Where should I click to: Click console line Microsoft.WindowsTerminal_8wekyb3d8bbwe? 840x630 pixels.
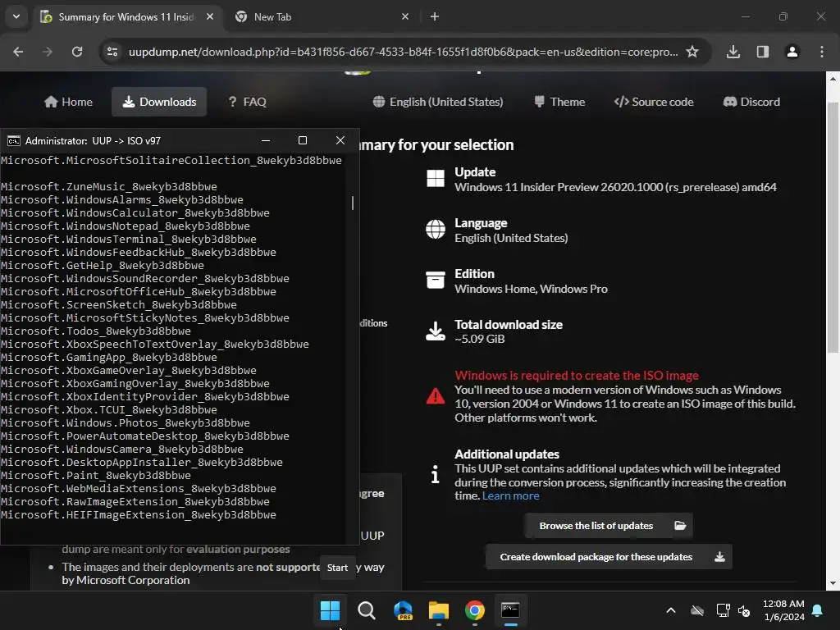click(129, 239)
